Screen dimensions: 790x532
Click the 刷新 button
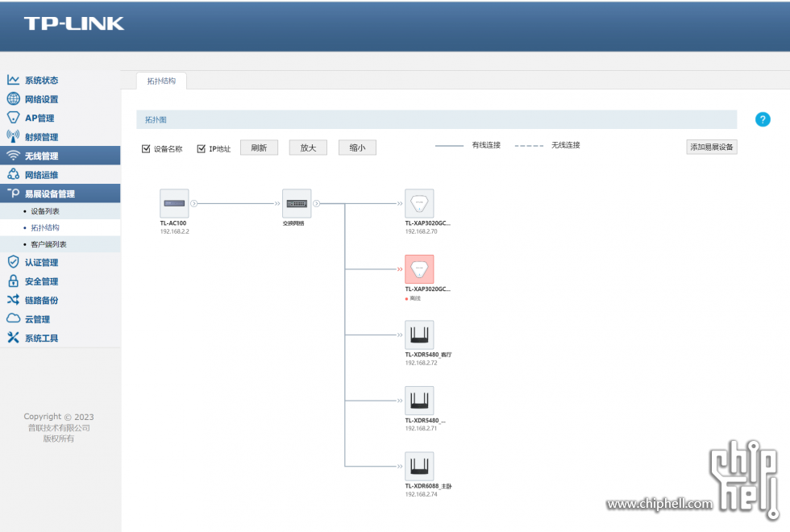(x=259, y=148)
